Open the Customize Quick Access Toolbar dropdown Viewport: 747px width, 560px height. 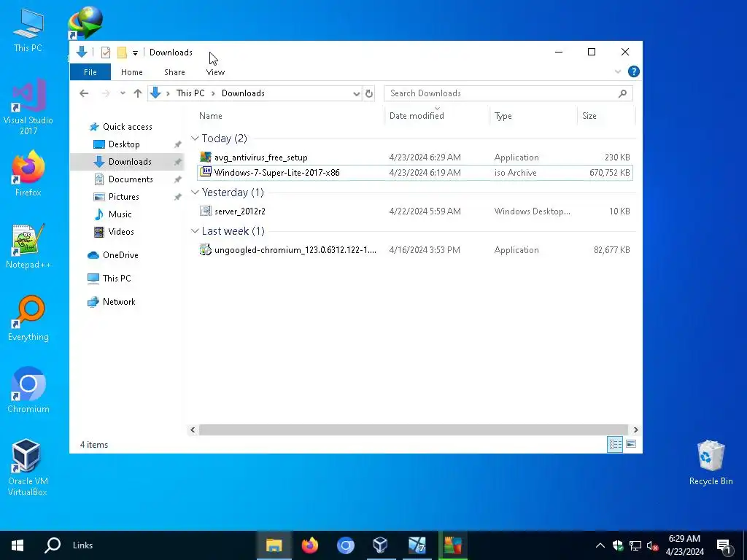[x=135, y=52]
